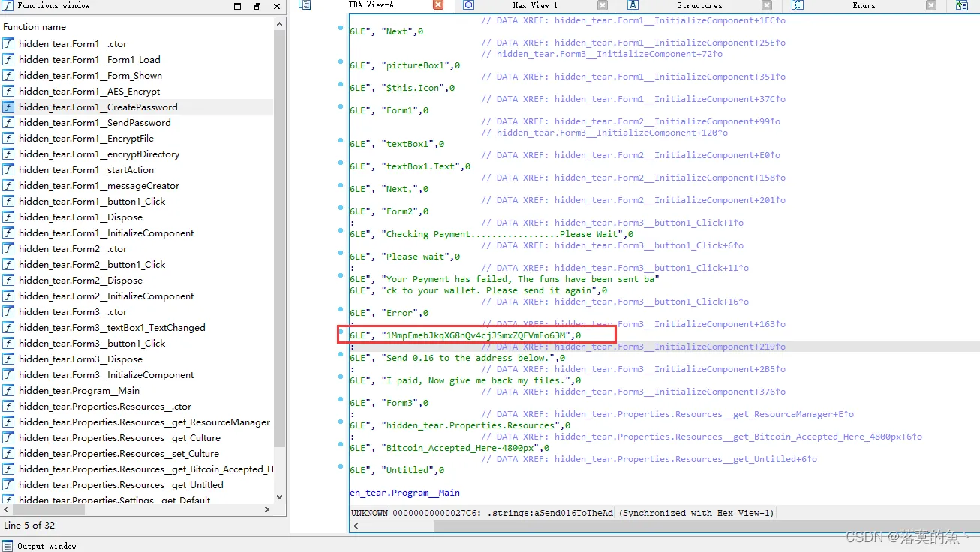Screen dimensions: 980x552
Task: Close the IDA View-A tab
Action: point(438,5)
